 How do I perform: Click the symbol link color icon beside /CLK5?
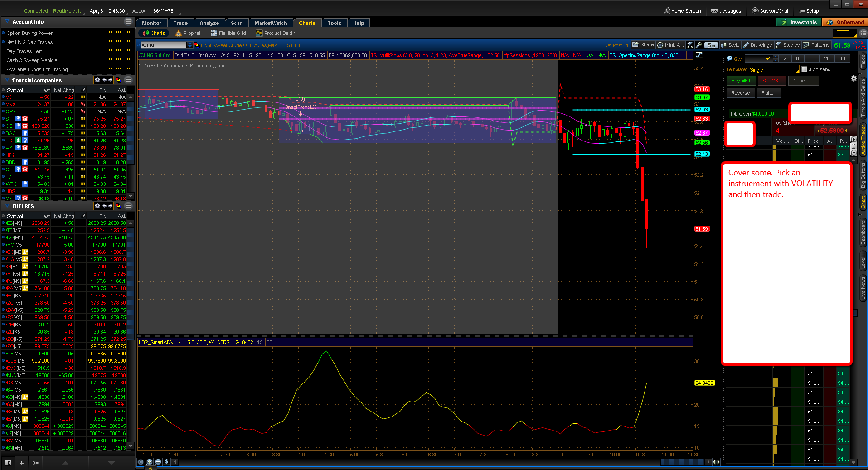[x=196, y=45]
